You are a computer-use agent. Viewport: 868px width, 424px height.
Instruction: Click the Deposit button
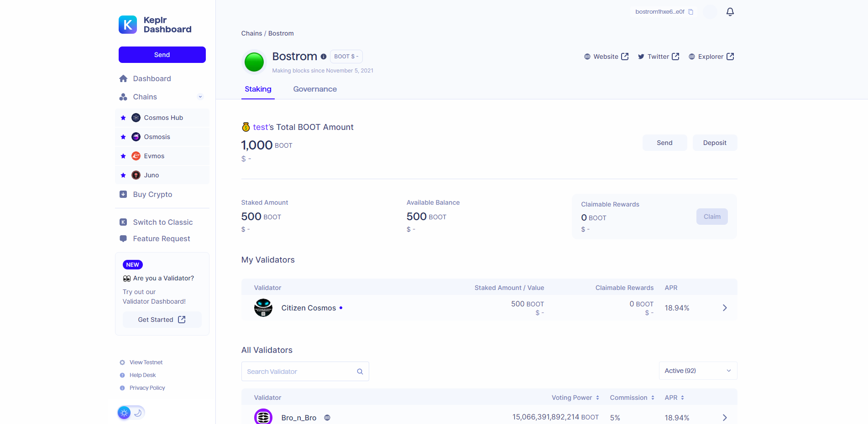pos(715,143)
